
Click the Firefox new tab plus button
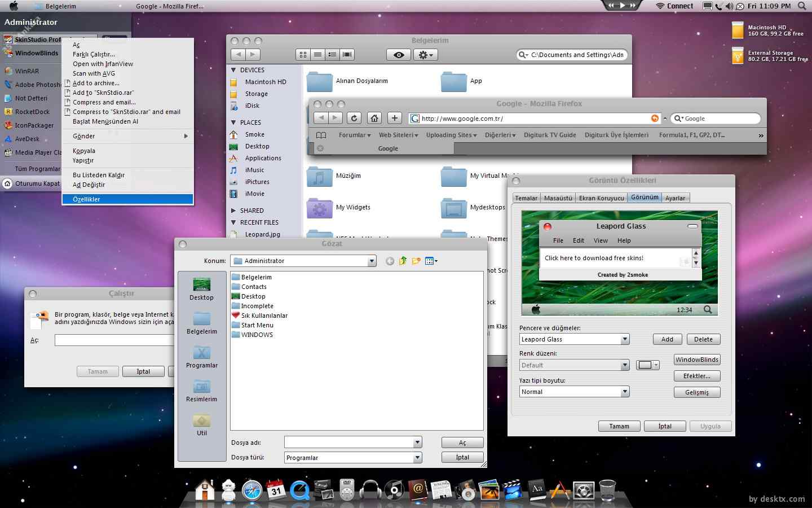click(x=395, y=118)
